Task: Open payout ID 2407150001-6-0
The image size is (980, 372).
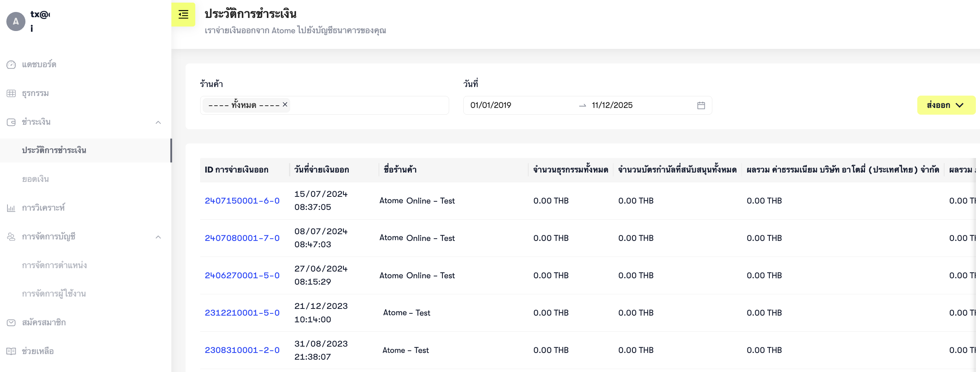Action: (242, 201)
